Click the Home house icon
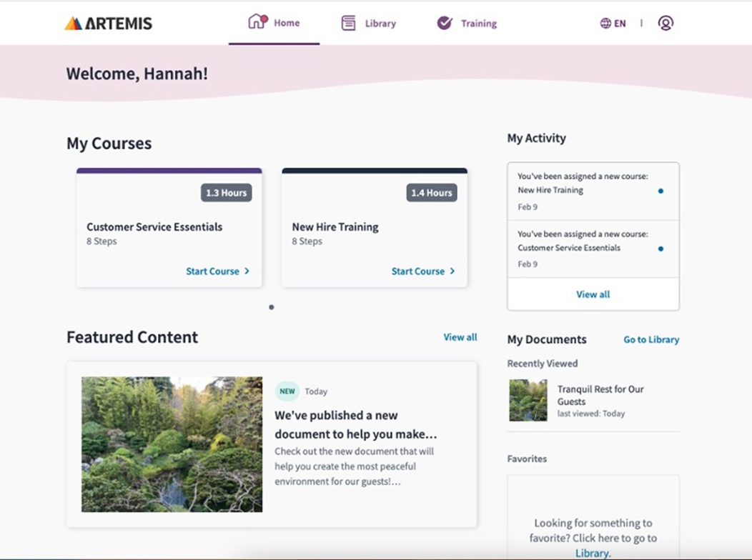The width and height of the screenshot is (752, 560). pyautogui.click(x=257, y=22)
